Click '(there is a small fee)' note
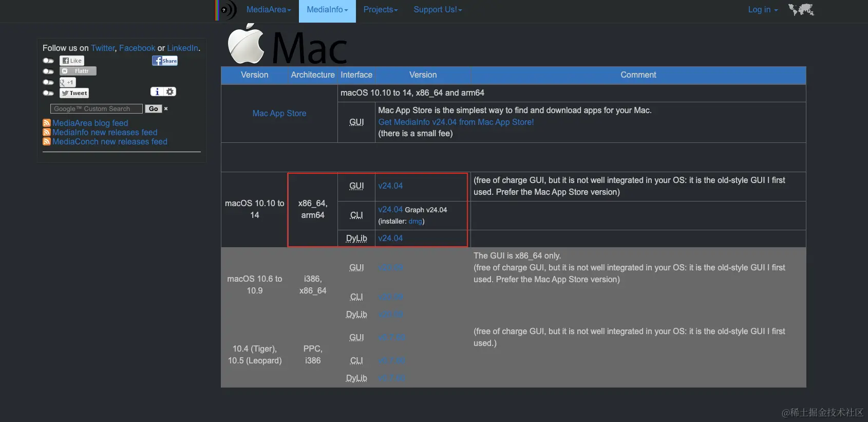The image size is (868, 422). (x=416, y=133)
